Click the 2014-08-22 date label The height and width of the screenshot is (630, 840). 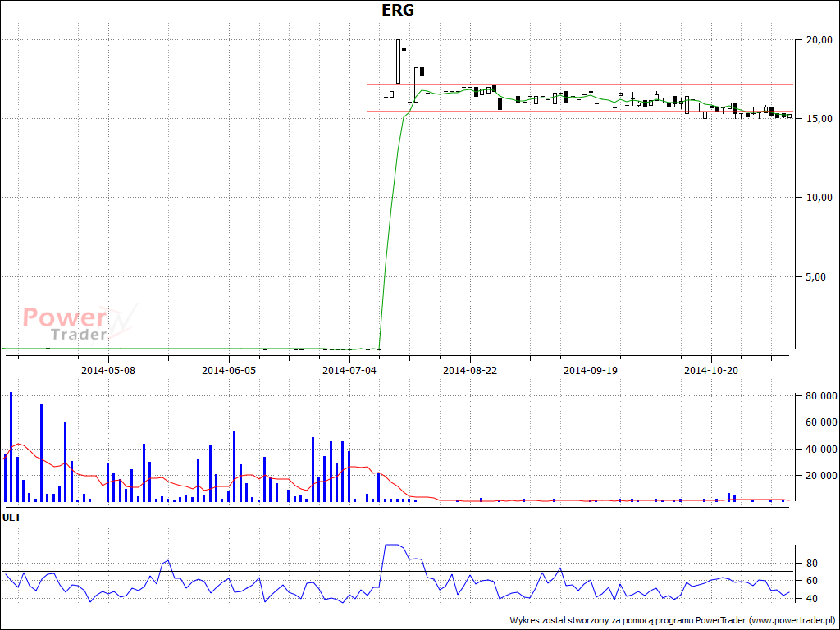(x=470, y=370)
